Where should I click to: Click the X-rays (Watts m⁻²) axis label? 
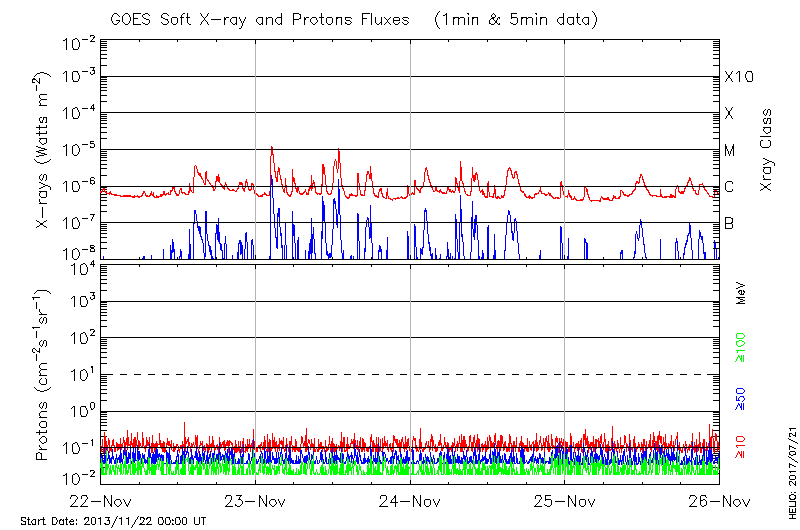tap(43, 150)
